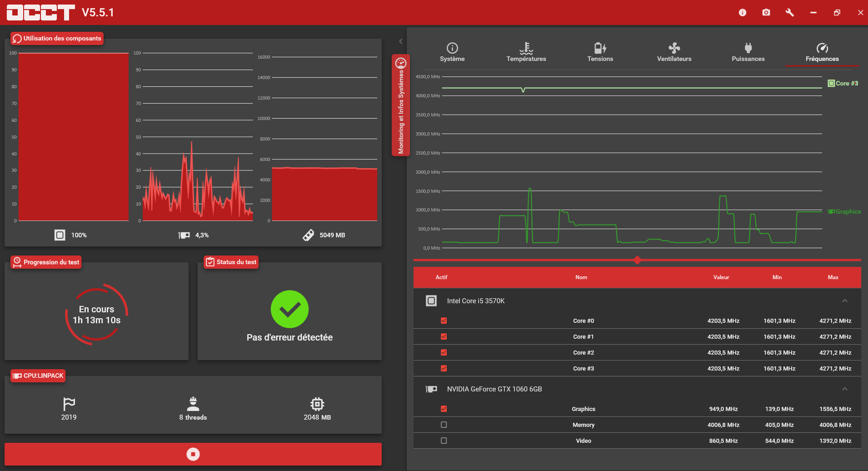Uncheck the Core #0 frequency checkbox
Image resolution: width=868 pixels, height=471 pixels.
[x=444, y=321]
